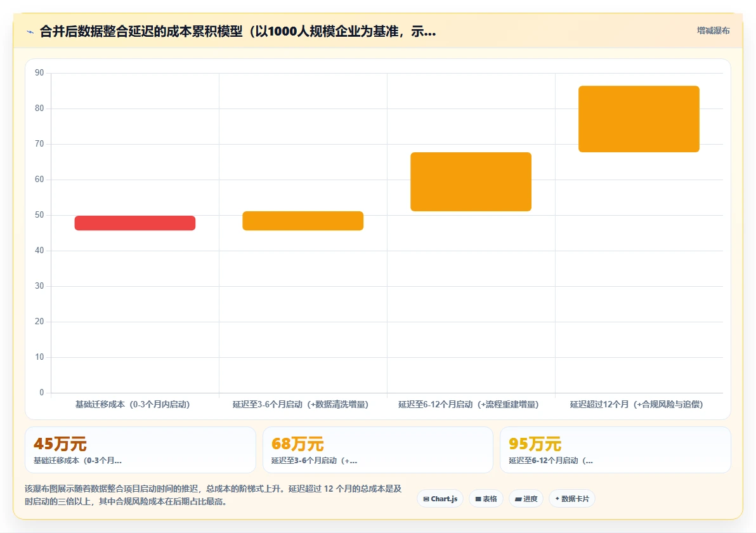
Task: Click the x-axis label 延迟至6-12个月启动（+流程重建增量）
Action: [x=469, y=404]
